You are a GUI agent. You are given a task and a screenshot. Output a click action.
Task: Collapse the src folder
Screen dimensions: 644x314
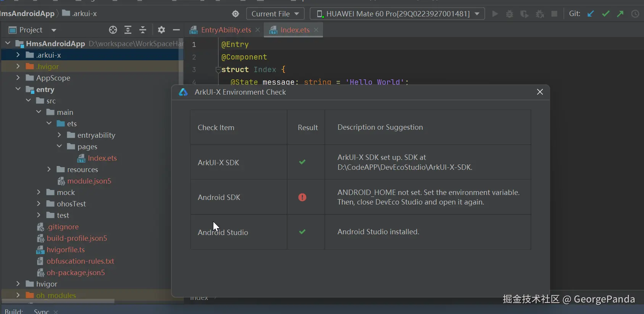[x=28, y=101]
